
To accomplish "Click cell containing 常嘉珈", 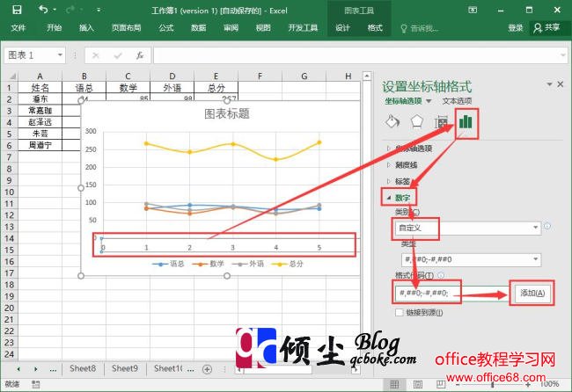I will 40,111.
